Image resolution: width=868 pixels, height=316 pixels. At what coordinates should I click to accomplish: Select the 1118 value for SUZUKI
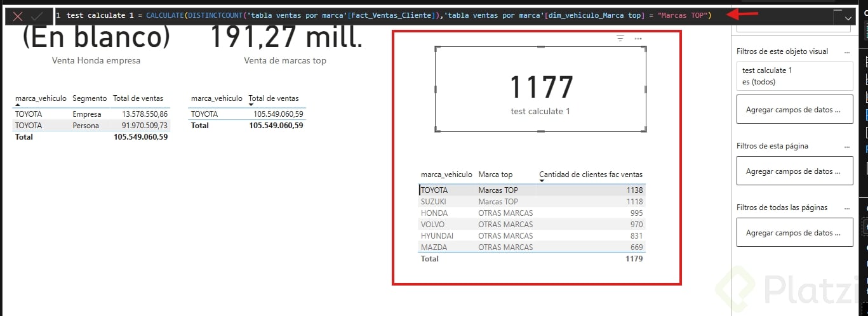coord(634,202)
